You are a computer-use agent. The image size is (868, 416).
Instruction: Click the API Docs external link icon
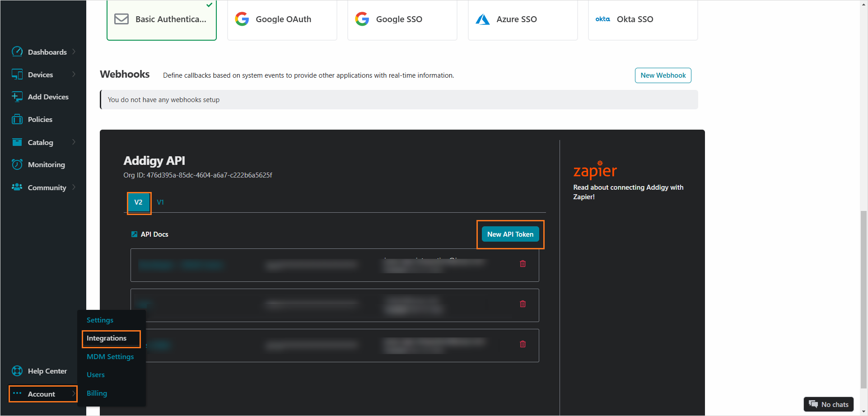point(134,234)
